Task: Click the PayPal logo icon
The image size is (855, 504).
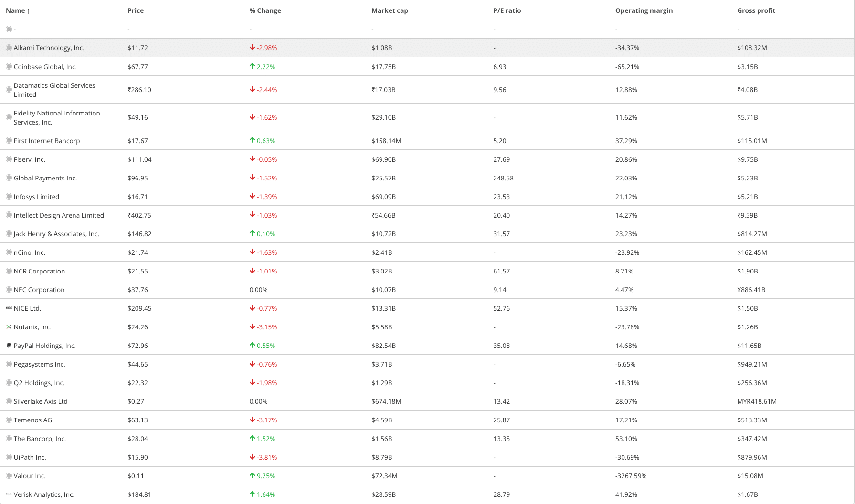Action: 9,346
